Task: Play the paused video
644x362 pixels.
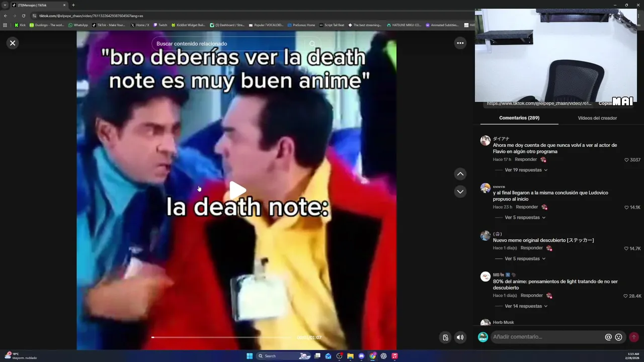Action: point(237,190)
